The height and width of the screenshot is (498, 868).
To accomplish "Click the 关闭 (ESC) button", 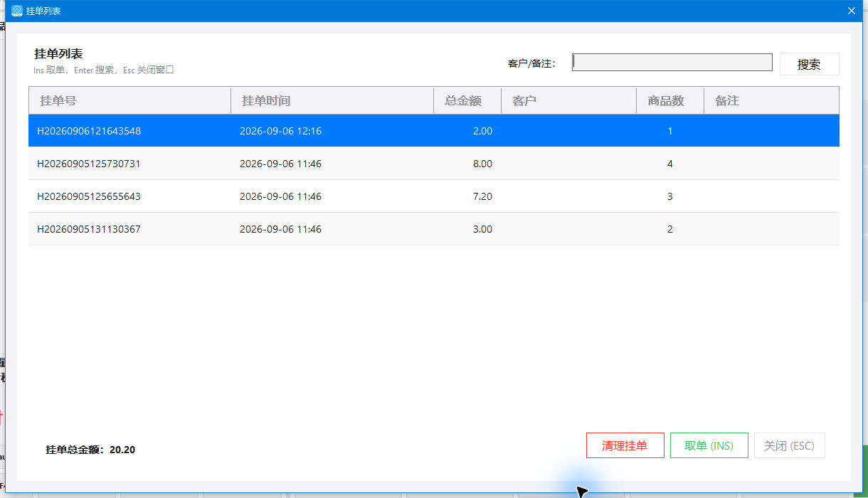I will [x=789, y=445].
